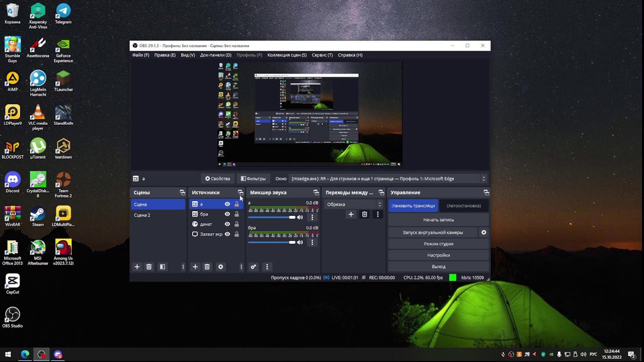Open audio mixer dock three-dot menu
Image resolution: width=644 pixels, height=362 pixels.
click(x=267, y=267)
